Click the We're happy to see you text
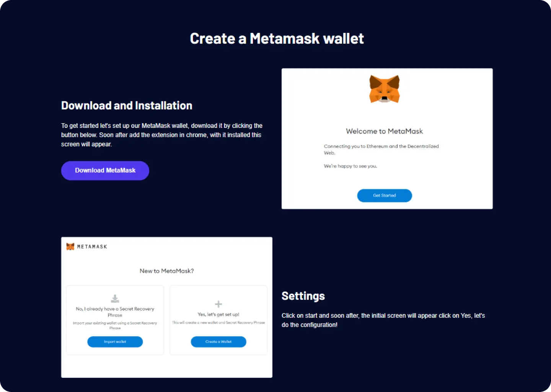The image size is (551, 392). [350, 166]
